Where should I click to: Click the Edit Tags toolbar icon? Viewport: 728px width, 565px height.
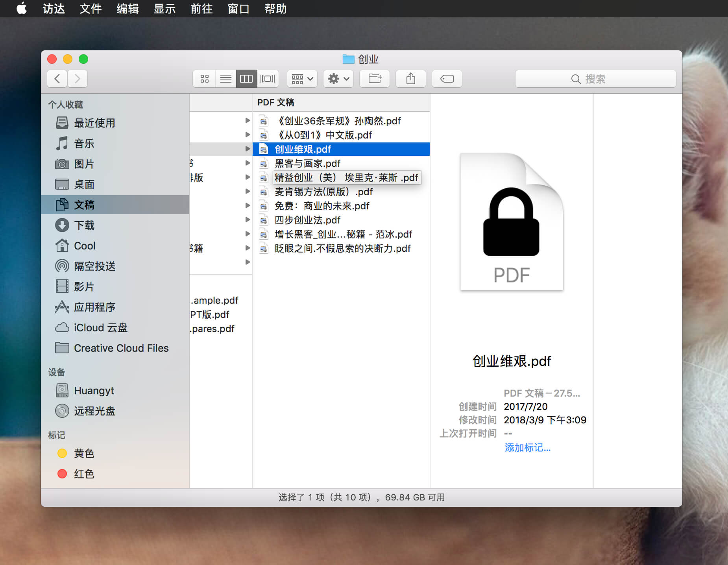(x=447, y=79)
